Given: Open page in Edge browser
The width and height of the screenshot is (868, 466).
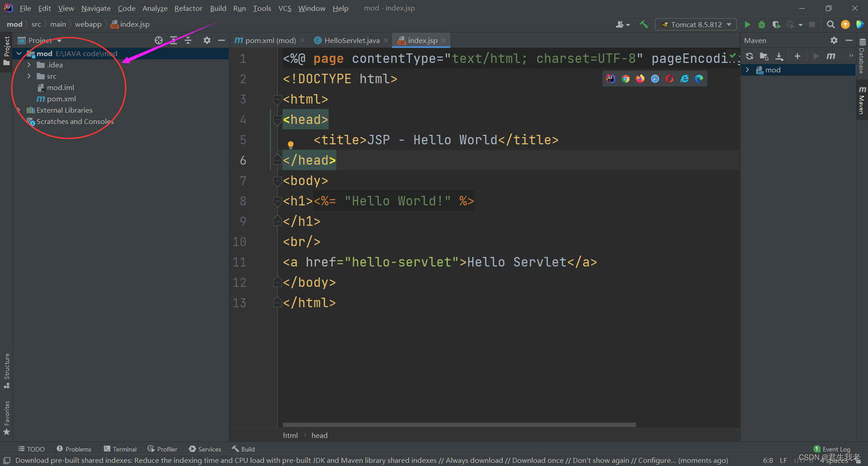Looking at the screenshot, I should (x=699, y=79).
